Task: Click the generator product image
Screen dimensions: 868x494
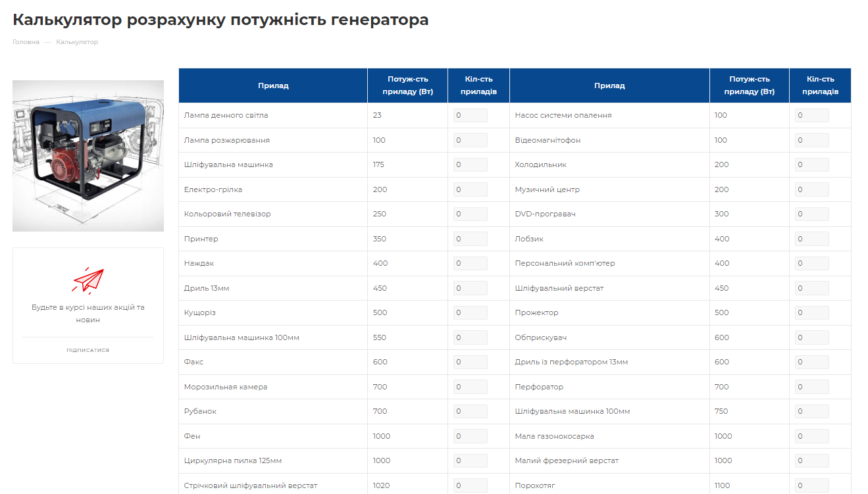Action: (x=88, y=156)
